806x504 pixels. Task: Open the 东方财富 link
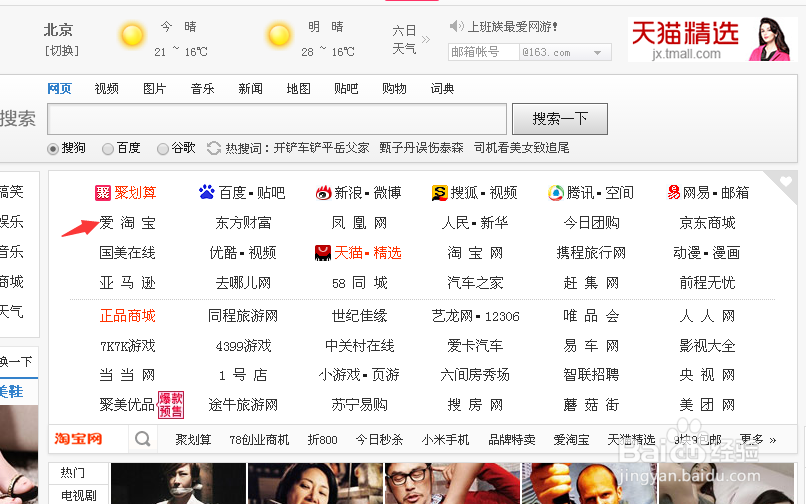tap(243, 223)
